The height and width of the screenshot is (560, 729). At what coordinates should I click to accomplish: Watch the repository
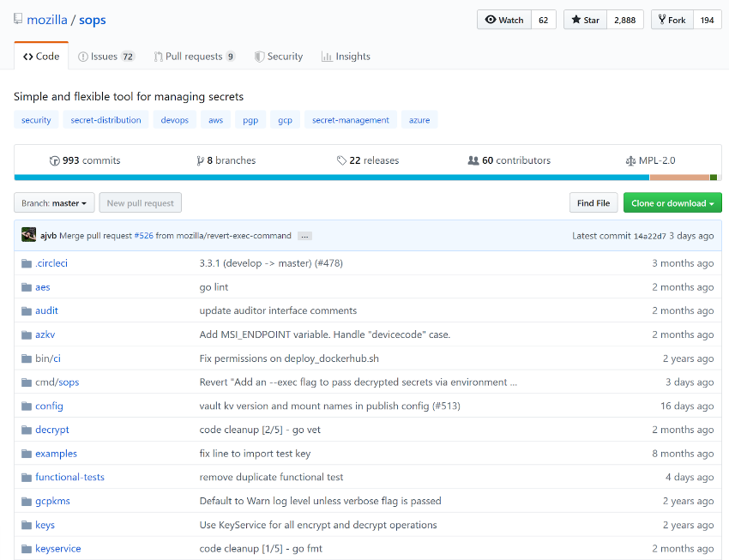click(504, 20)
